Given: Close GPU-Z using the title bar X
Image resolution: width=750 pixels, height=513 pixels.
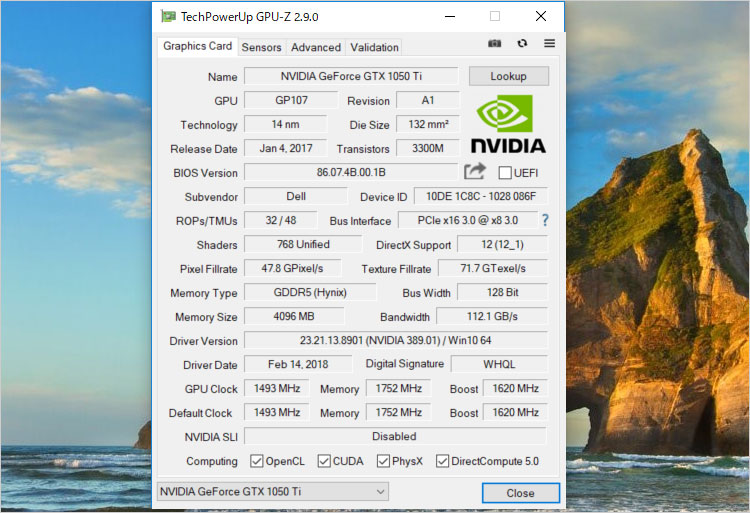Looking at the screenshot, I should click(540, 17).
